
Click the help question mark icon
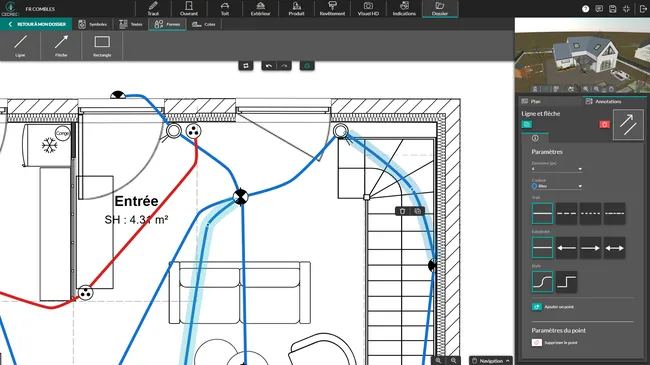(585, 9)
